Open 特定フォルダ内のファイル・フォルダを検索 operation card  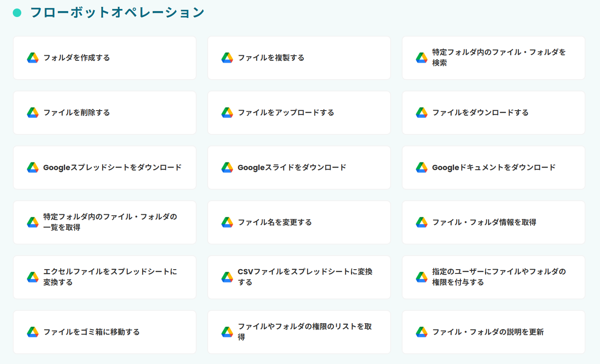click(x=499, y=57)
